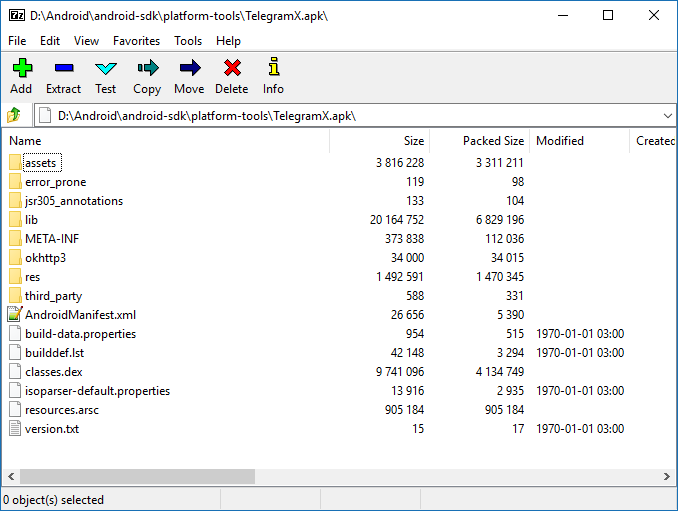Image resolution: width=678 pixels, height=511 pixels.
Task: Select the third_party folder icon
Action: click(15, 296)
